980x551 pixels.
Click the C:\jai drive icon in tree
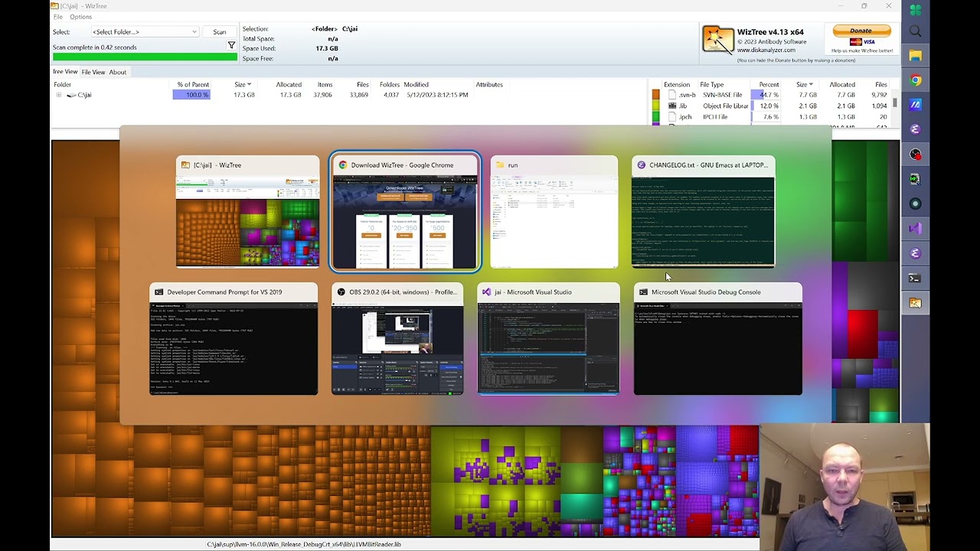click(71, 95)
